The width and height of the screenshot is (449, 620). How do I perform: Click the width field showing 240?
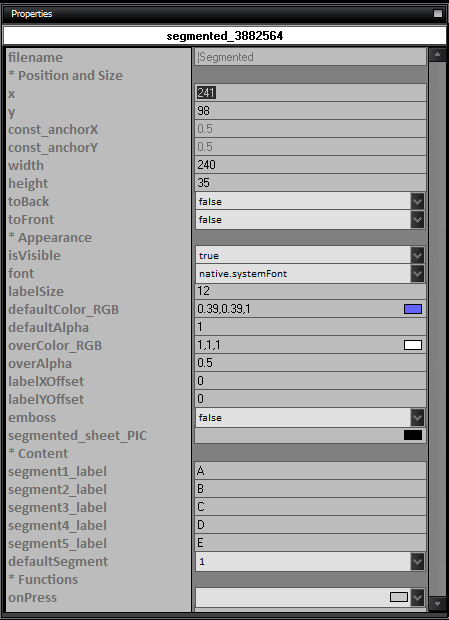(310, 164)
